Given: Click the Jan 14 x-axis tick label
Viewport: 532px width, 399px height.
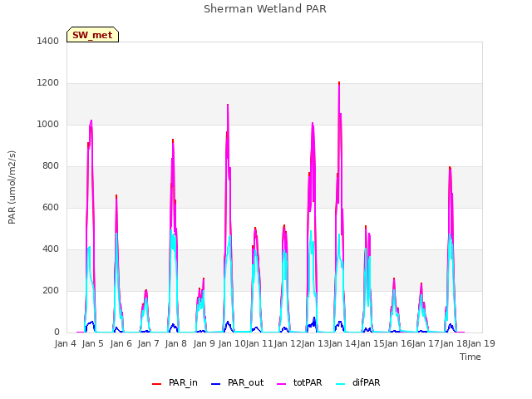Looking at the screenshot, I should click(342, 343).
